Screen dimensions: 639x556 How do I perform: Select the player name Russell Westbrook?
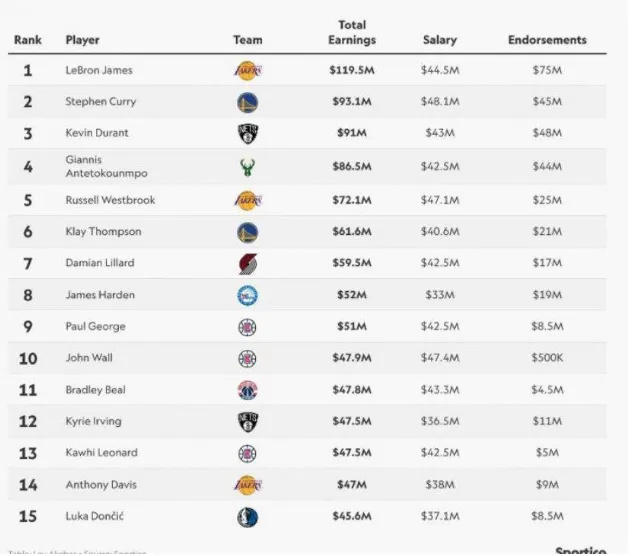click(110, 200)
